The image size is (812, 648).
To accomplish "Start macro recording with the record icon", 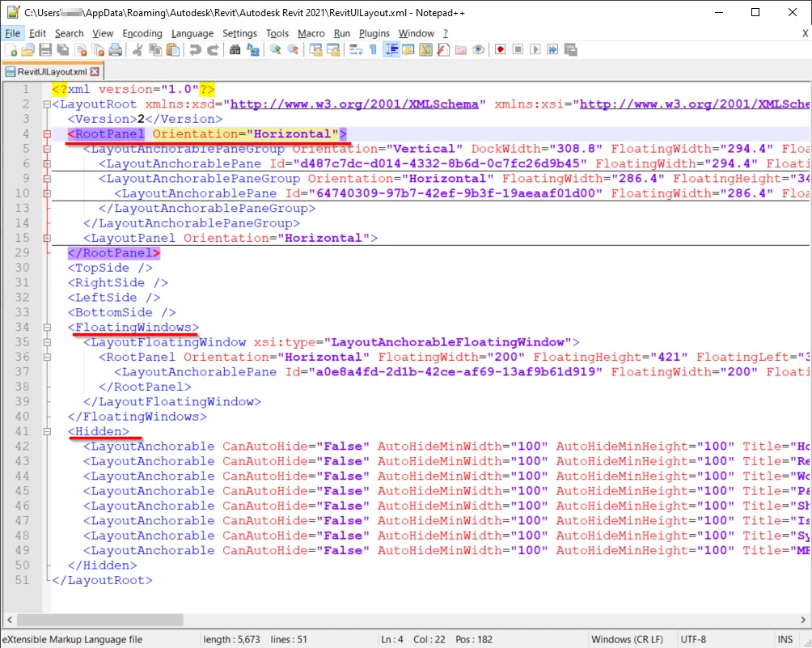I will tap(501, 50).
